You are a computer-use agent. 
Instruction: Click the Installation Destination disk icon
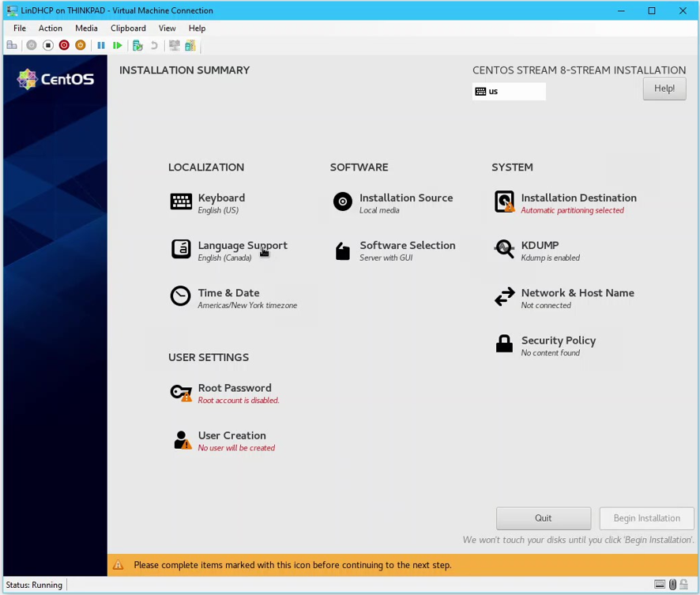[x=505, y=201]
